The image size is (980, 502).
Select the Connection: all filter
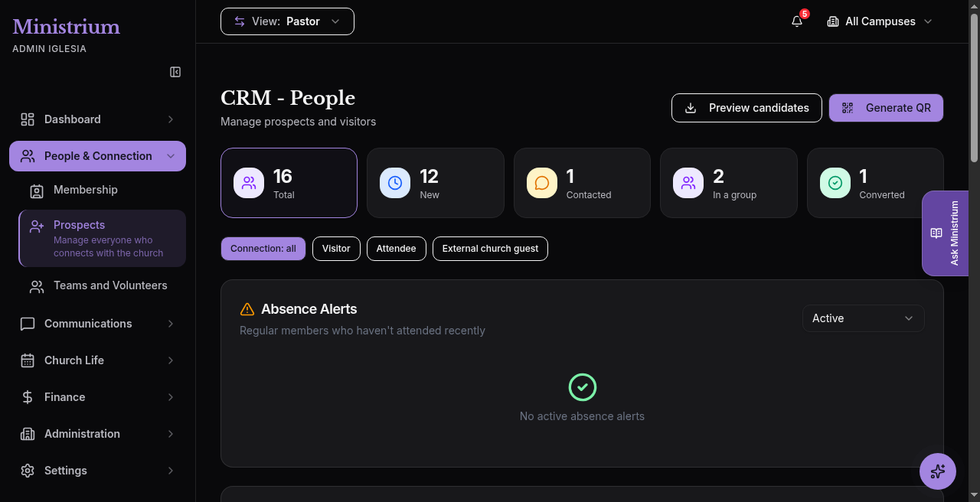click(263, 249)
